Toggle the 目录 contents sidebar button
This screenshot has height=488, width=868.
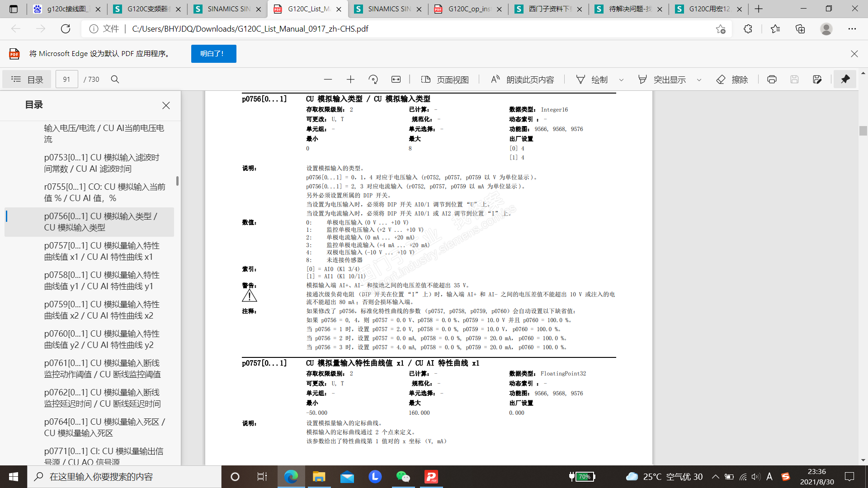point(27,80)
